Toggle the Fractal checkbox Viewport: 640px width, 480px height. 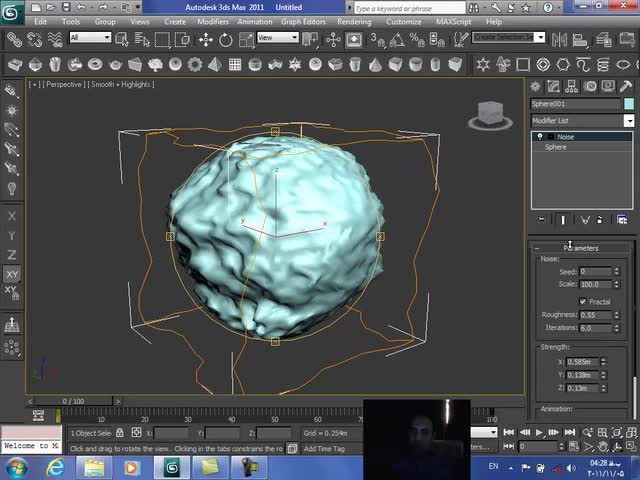[x=583, y=301]
